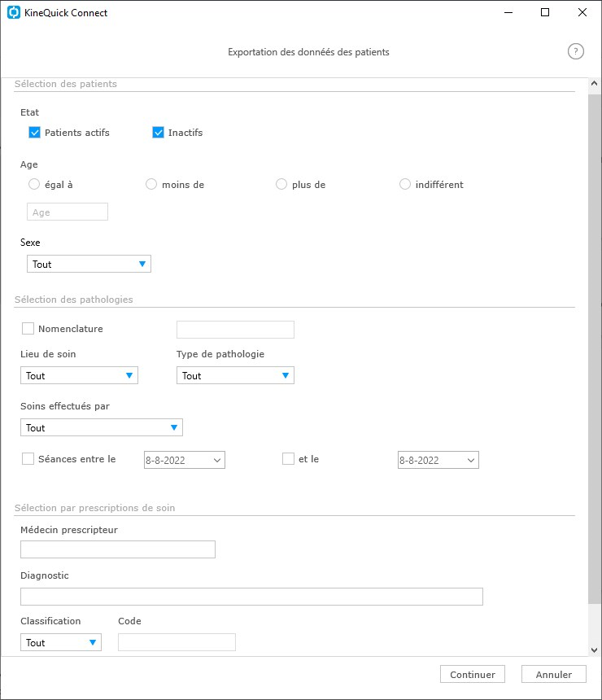Image resolution: width=602 pixels, height=700 pixels.
Task: Open the Classification dropdown
Action: coord(61,642)
